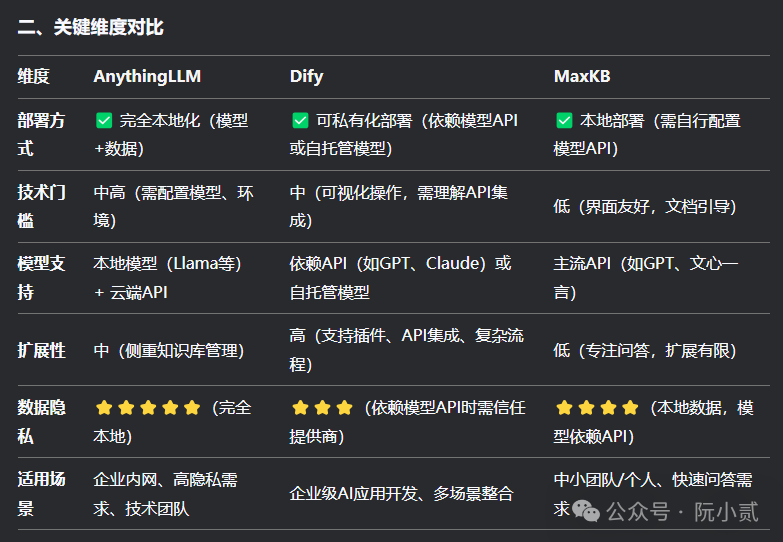Click the cell 中高（需配置模型、环境）

pos(173,206)
